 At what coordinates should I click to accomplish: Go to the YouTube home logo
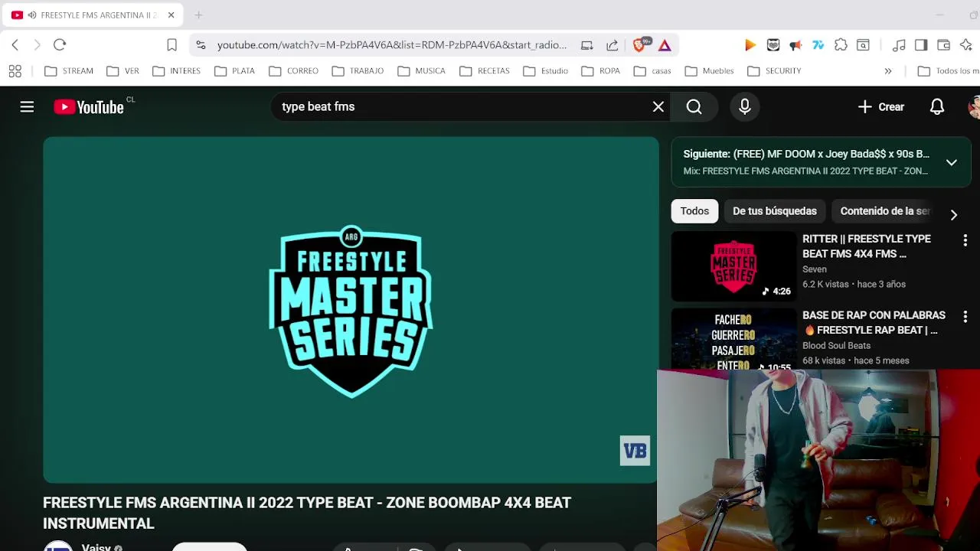pyautogui.click(x=89, y=107)
